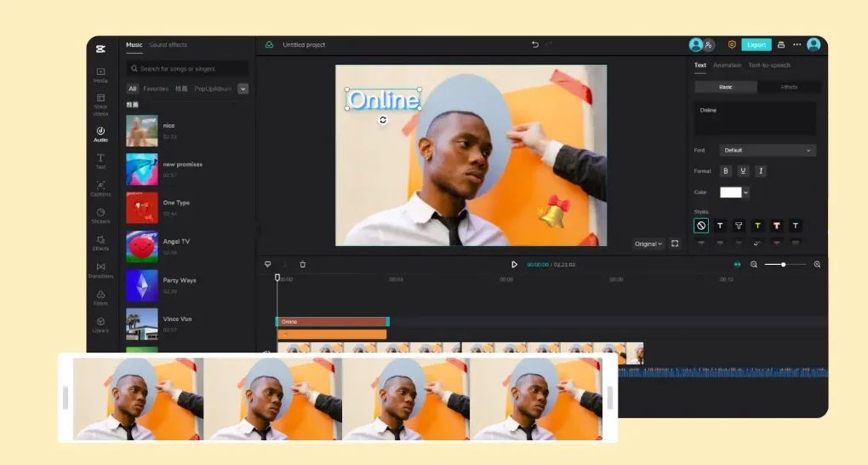The image size is (868, 465).
Task: Toggle bold text formatting
Action: click(726, 170)
